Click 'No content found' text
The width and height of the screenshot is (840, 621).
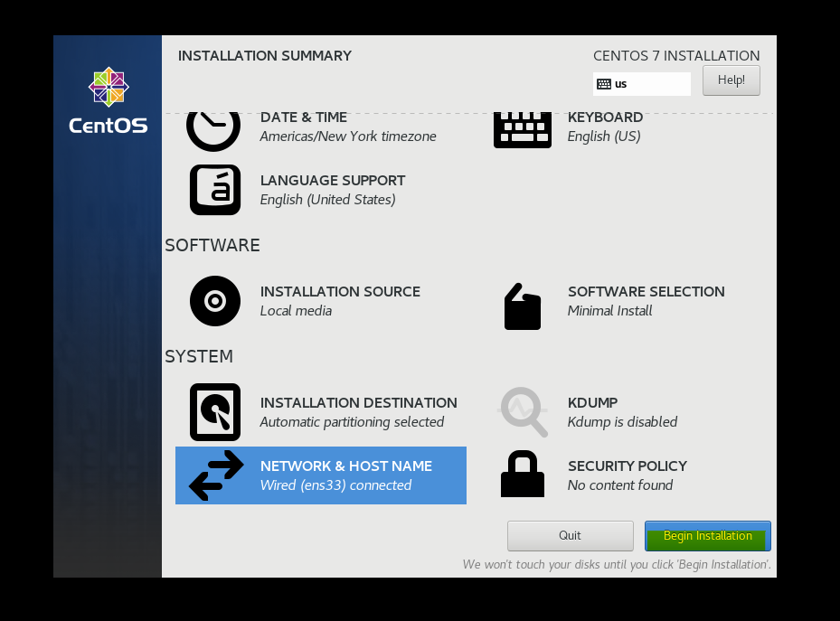point(620,485)
